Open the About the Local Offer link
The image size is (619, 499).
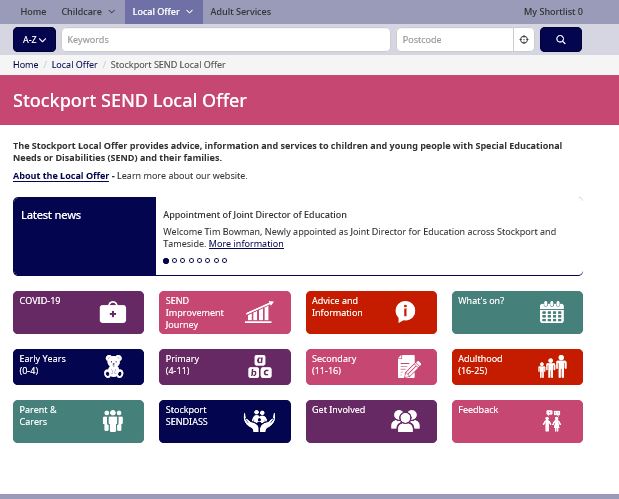61,176
